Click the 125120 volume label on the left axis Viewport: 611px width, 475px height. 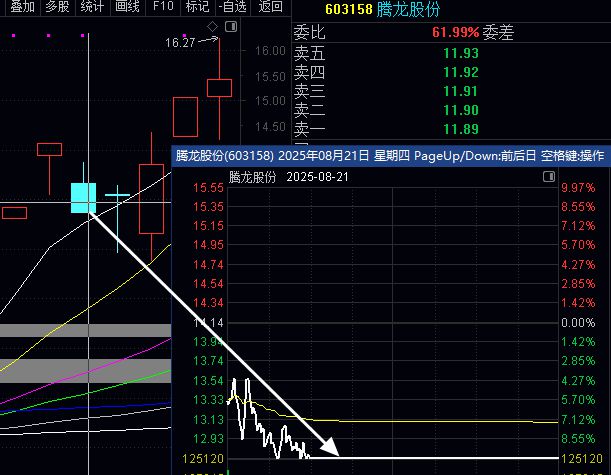(203, 459)
